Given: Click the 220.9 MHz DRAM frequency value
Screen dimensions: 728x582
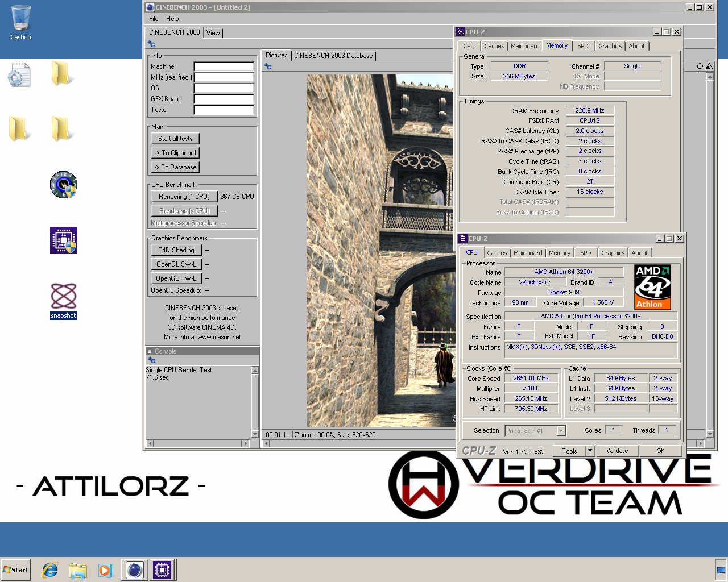Looking at the screenshot, I should coord(590,110).
